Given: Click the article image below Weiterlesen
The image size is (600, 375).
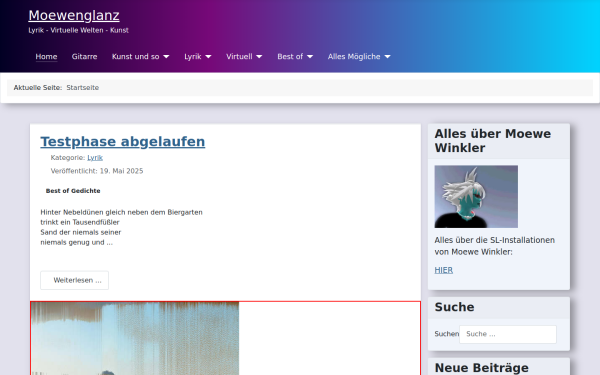Looking at the screenshot, I should (135, 338).
